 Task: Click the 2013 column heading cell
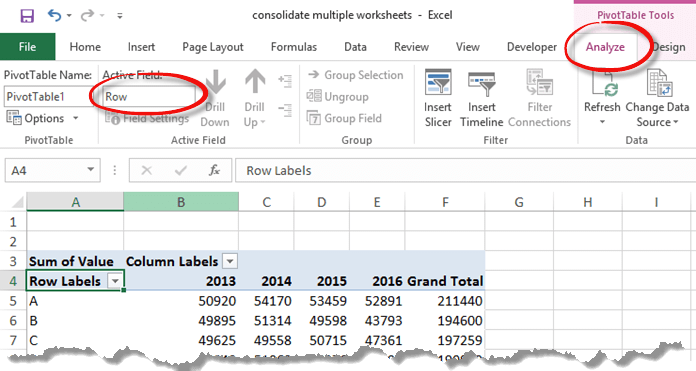tap(181, 281)
